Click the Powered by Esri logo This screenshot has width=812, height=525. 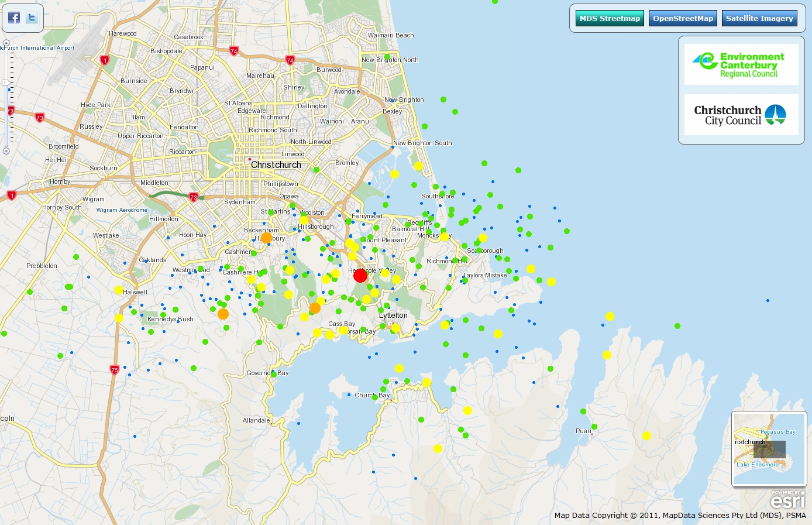click(x=787, y=500)
